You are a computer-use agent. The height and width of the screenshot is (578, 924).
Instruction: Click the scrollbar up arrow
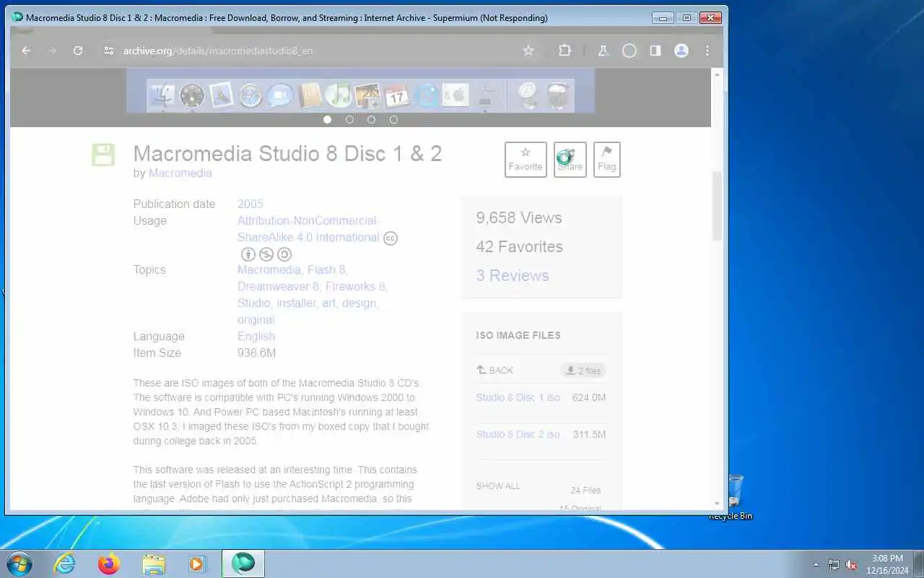[717, 74]
